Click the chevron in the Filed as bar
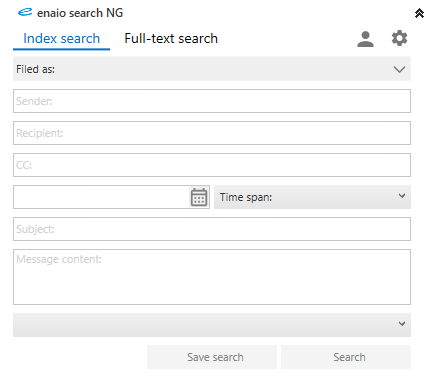 399,69
